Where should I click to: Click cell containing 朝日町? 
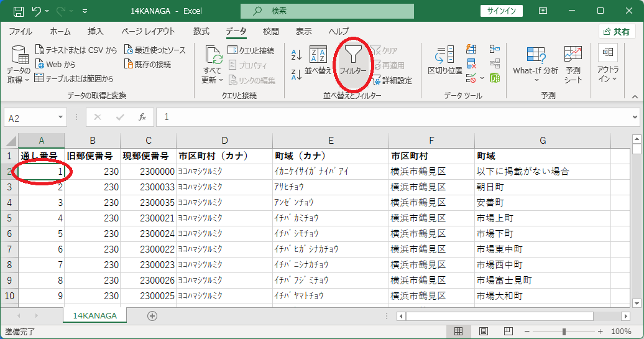543,187
